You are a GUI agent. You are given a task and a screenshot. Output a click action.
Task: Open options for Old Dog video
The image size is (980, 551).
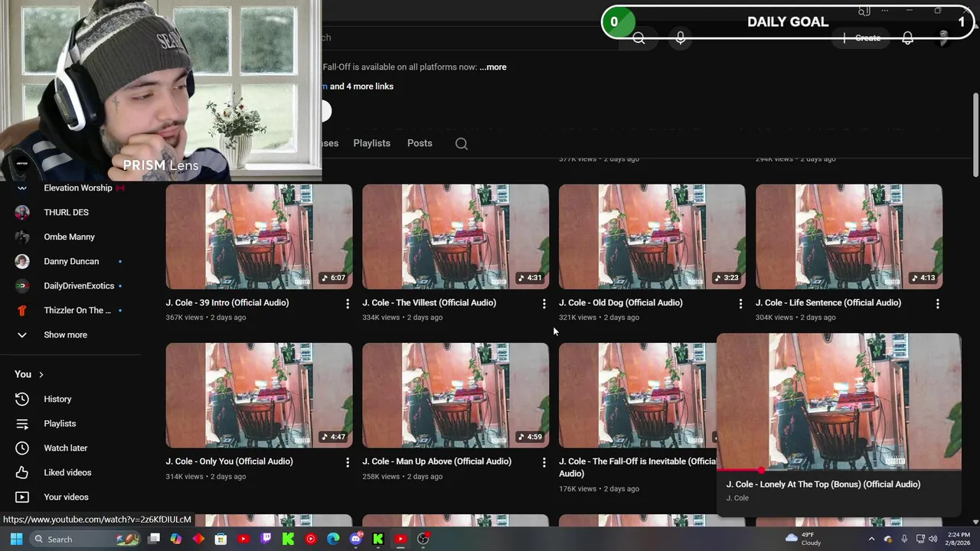click(x=740, y=304)
